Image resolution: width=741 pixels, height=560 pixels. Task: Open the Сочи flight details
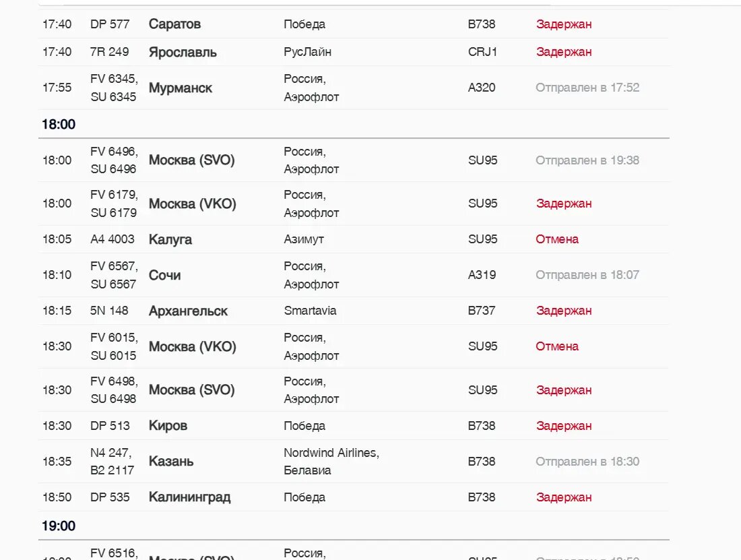coord(164,275)
